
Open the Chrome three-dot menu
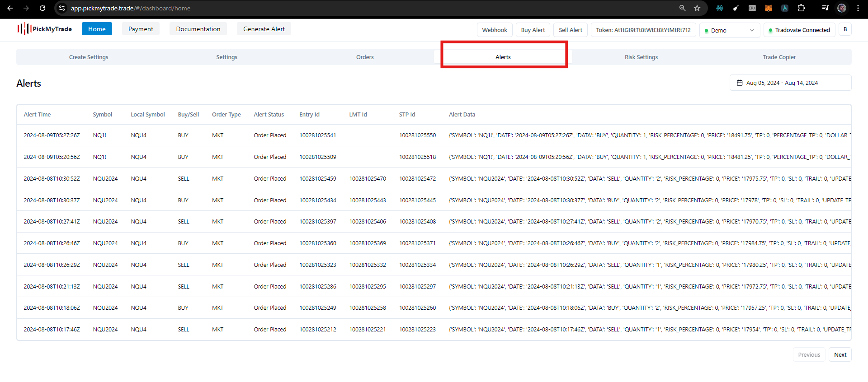click(x=858, y=8)
